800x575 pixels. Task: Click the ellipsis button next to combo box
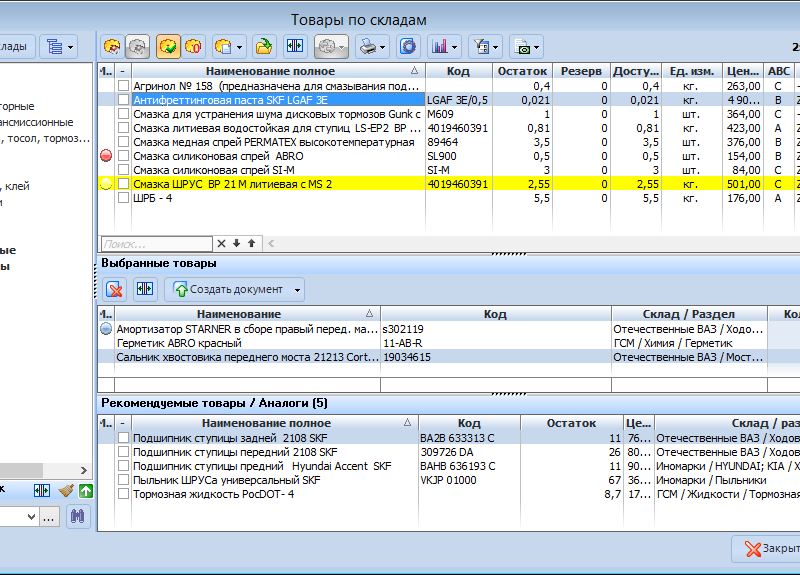pos(48,517)
